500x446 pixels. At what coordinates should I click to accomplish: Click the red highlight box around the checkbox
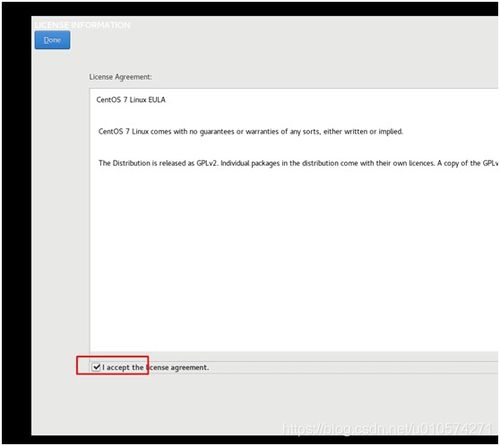click(112, 365)
